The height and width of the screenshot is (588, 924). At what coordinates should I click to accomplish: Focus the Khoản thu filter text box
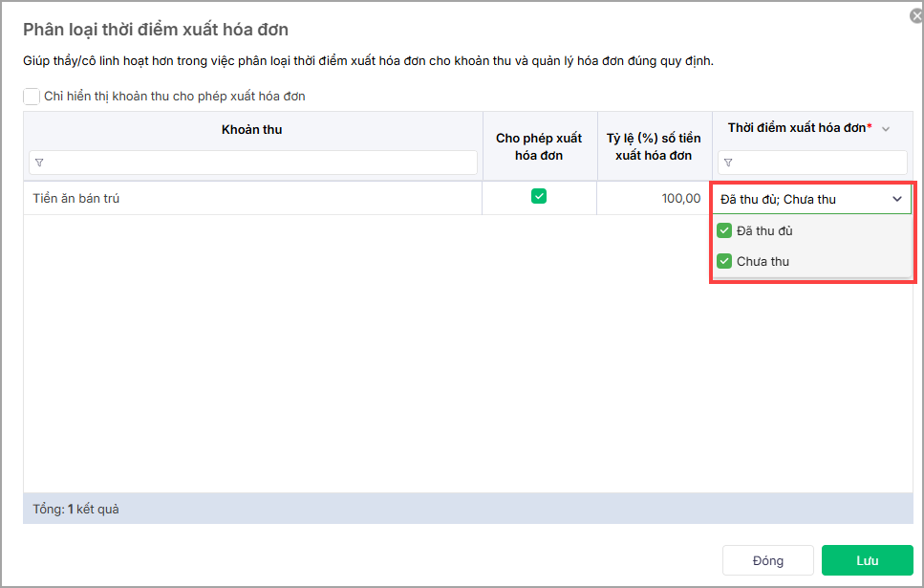260,163
